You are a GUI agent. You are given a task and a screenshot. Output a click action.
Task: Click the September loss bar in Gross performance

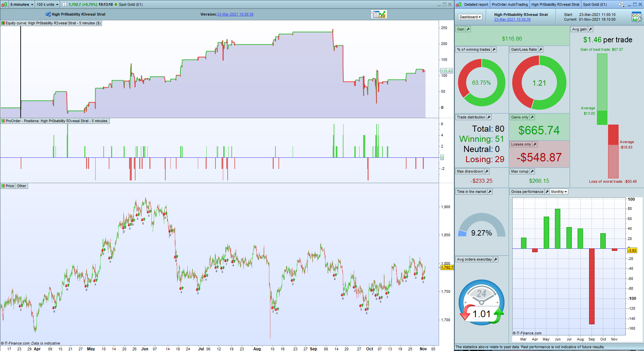click(x=592, y=286)
